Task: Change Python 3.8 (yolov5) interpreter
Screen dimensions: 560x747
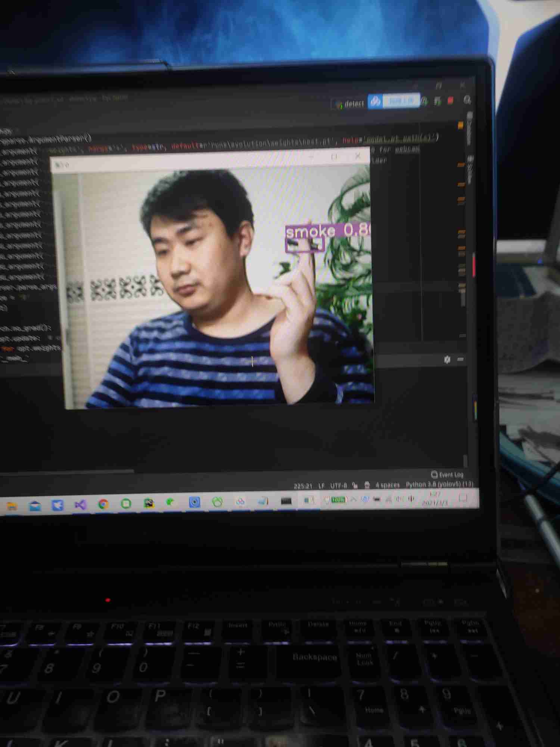Action: pyautogui.click(x=439, y=484)
